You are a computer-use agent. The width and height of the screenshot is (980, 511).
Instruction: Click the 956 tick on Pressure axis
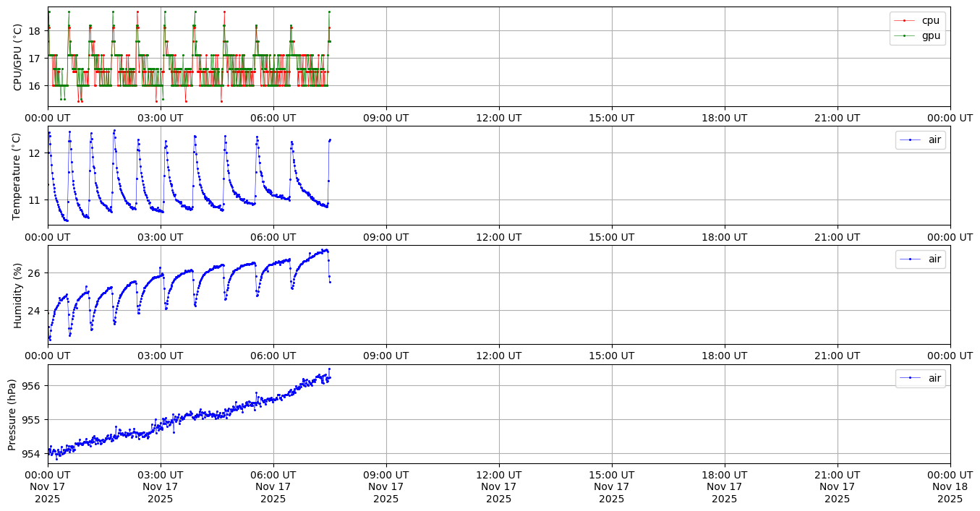tap(31, 386)
